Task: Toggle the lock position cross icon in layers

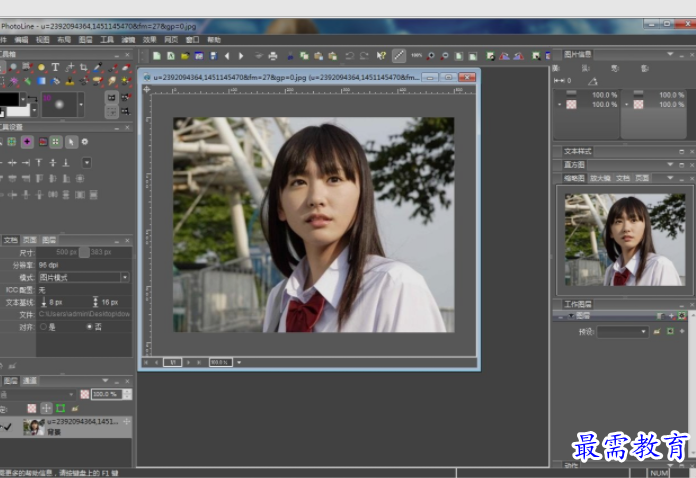Action: tap(46, 408)
